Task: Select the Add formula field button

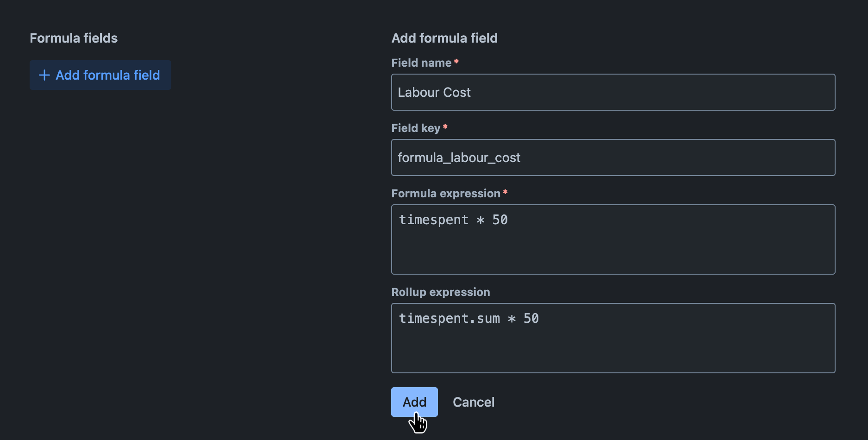Action: pyautogui.click(x=100, y=75)
